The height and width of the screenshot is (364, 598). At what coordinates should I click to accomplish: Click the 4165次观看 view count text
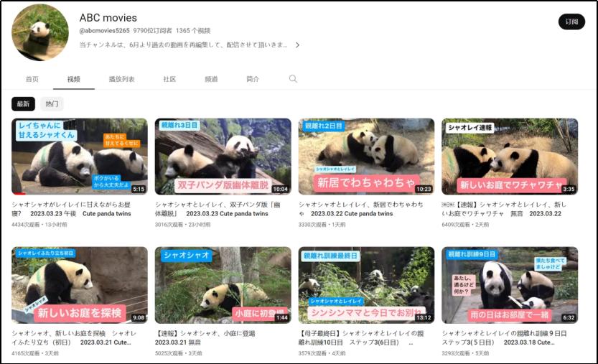pos(26,353)
